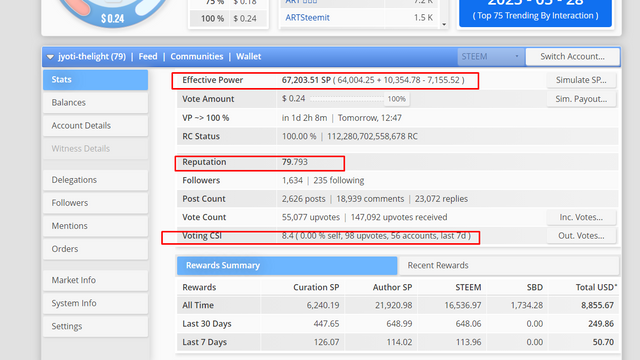Open Witness Details in sidebar
640x360 pixels.
click(96, 149)
